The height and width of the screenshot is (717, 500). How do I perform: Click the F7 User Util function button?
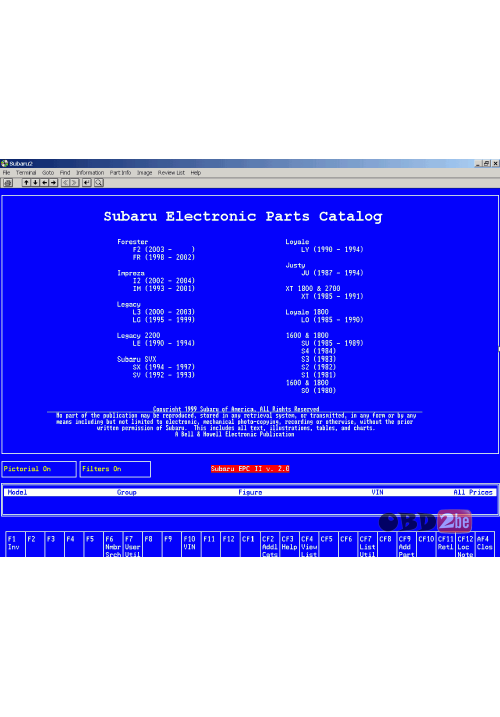coord(132,545)
